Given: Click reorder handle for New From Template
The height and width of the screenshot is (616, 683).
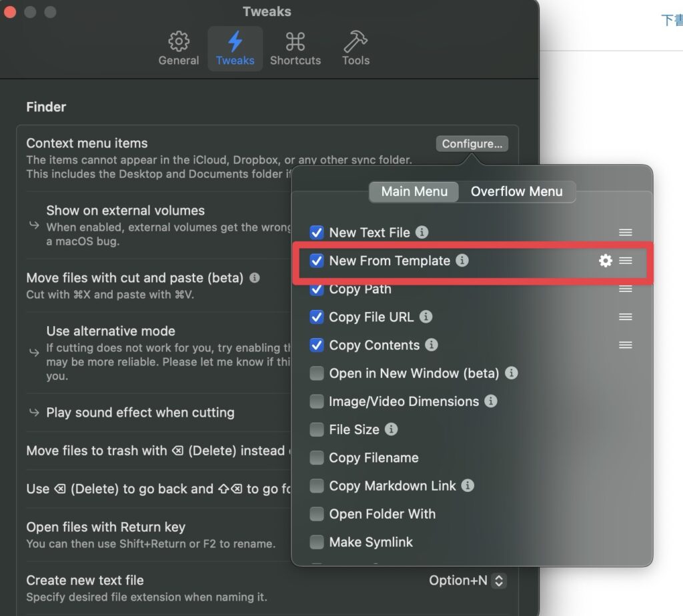Looking at the screenshot, I should click(x=626, y=261).
